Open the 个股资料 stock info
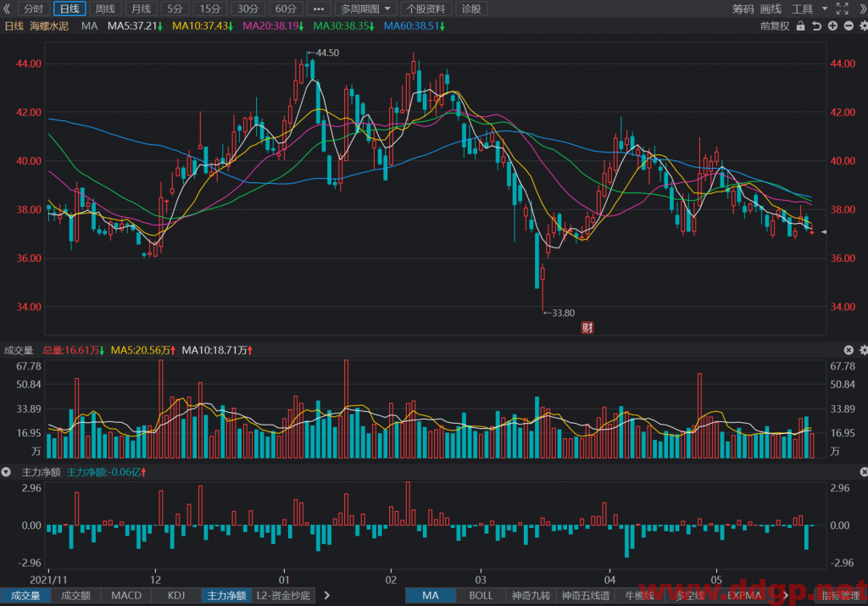The height and width of the screenshot is (606, 868). point(426,8)
